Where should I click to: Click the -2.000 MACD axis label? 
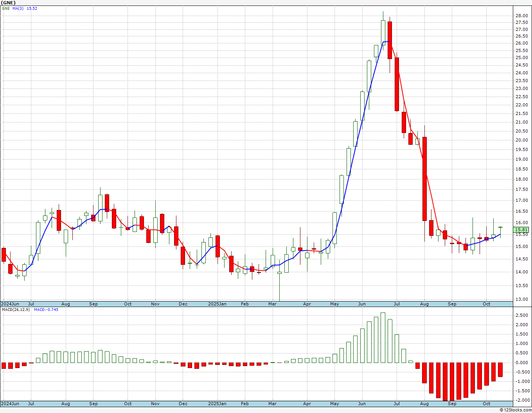pyautogui.click(x=521, y=400)
